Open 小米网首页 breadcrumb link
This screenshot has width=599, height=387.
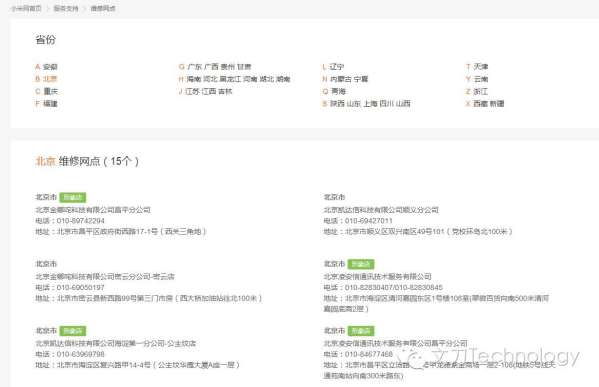pos(26,8)
